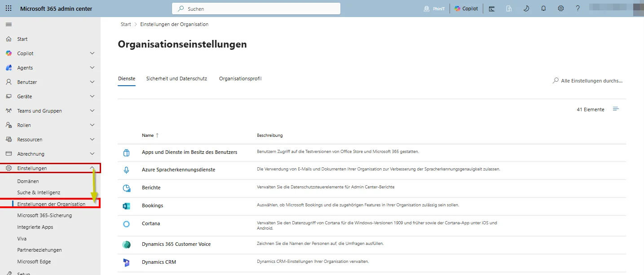Expand the Ressourcen navigation chevron
Viewport: 644px width, 275px height.
[x=92, y=140]
